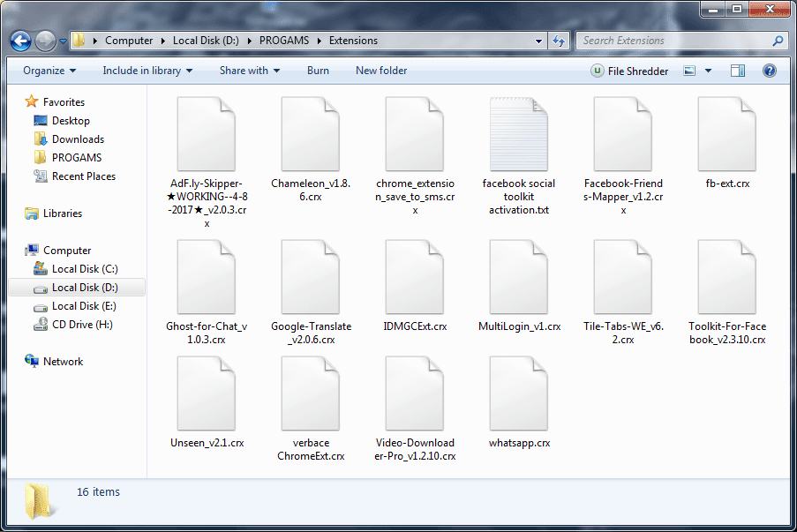Image resolution: width=797 pixels, height=532 pixels.
Task: Create a New folder
Action: (381, 71)
